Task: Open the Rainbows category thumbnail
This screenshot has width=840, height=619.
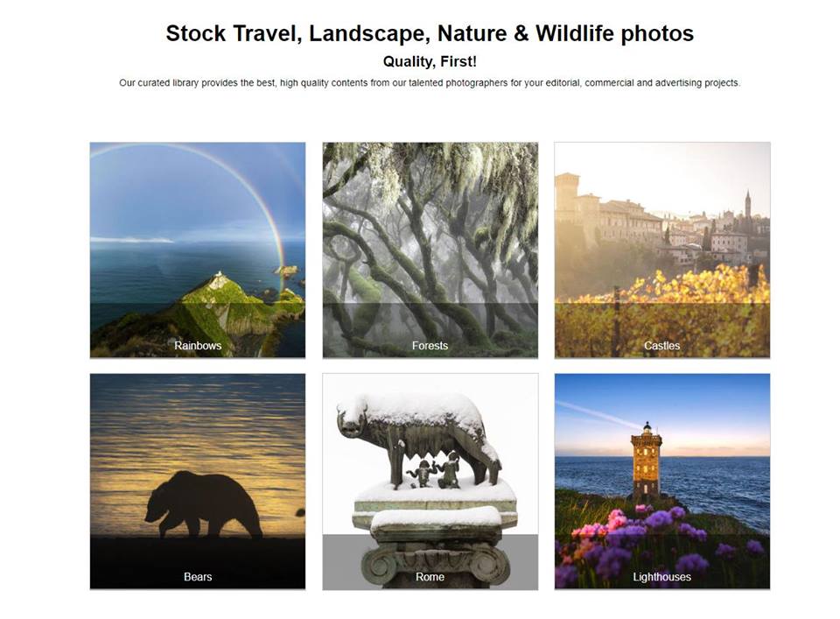Action: (198, 250)
